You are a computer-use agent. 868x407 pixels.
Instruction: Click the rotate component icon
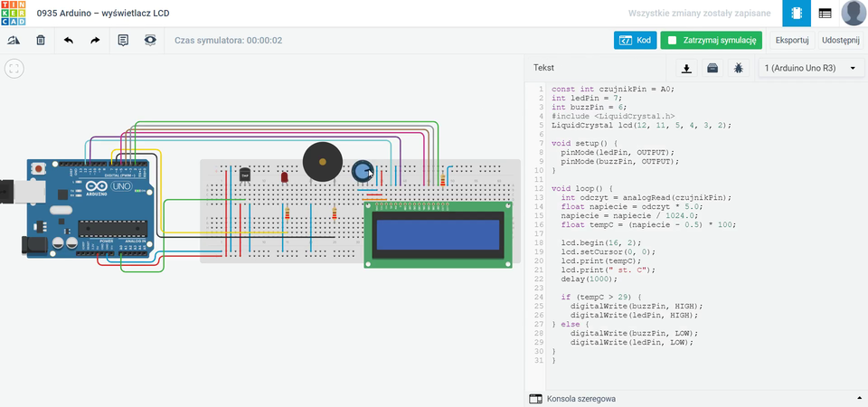14,41
